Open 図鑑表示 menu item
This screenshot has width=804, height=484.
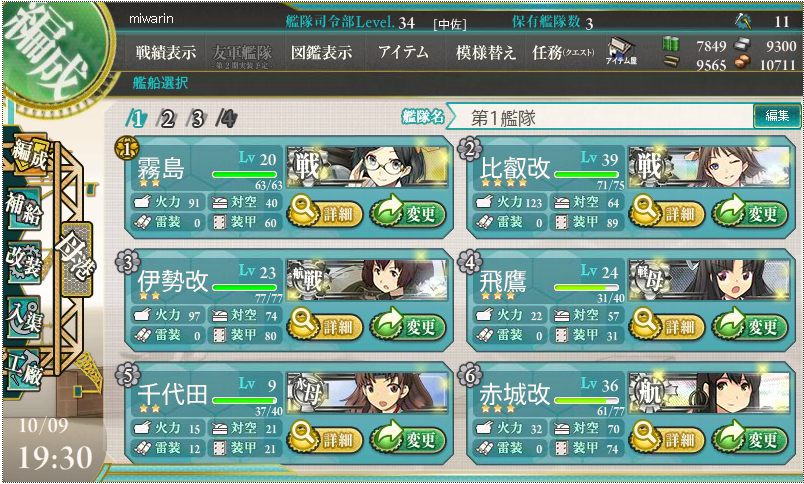pyautogui.click(x=321, y=52)
